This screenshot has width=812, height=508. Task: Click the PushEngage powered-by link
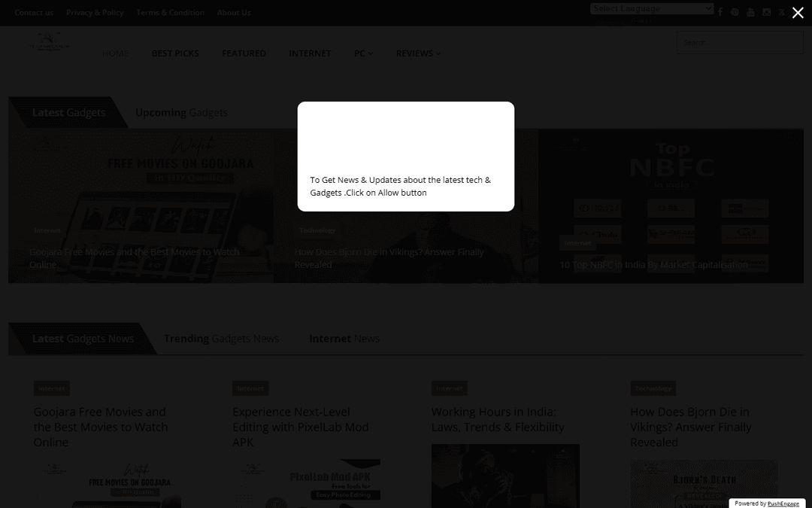(x=783, y=503)
